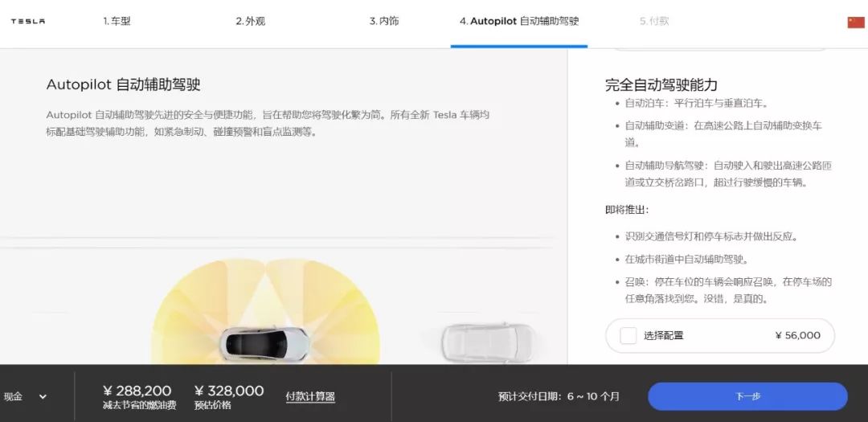Image resolution: width=868 pixels, height=422 pixels.
Task: Click the Autopilot 自动辅助驾驶 page heading
Action: coord(124,84)
